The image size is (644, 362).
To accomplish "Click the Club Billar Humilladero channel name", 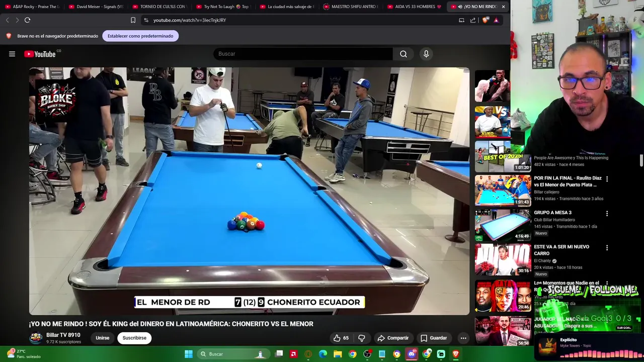I will (x=554, y=220).
